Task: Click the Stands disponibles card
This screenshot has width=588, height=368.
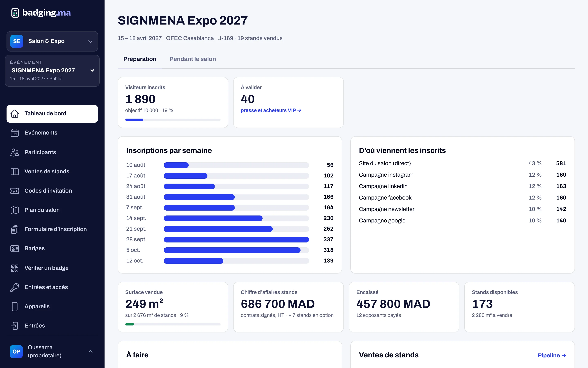Action: pyautogui.click(x=519, y=307)
